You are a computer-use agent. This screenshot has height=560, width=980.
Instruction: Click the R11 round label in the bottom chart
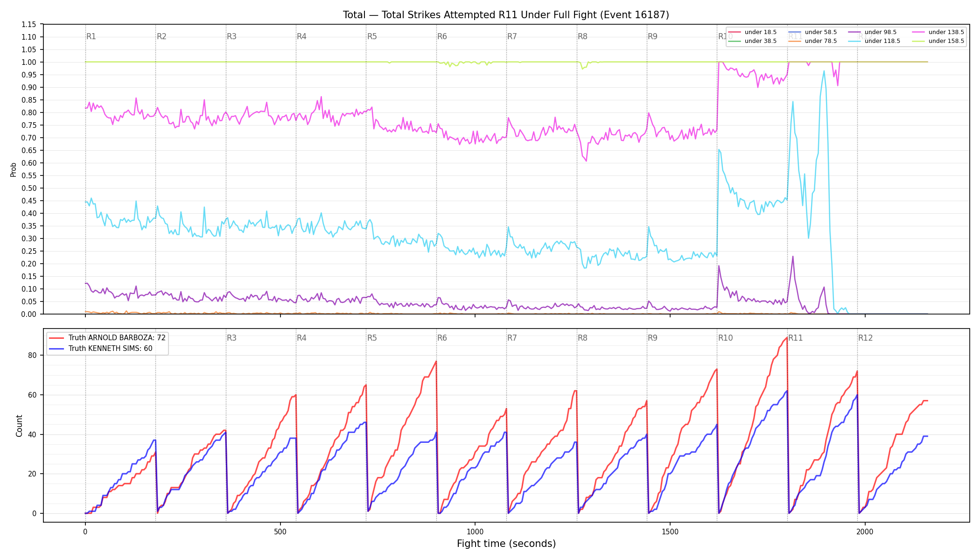click(x=796, y=338)
